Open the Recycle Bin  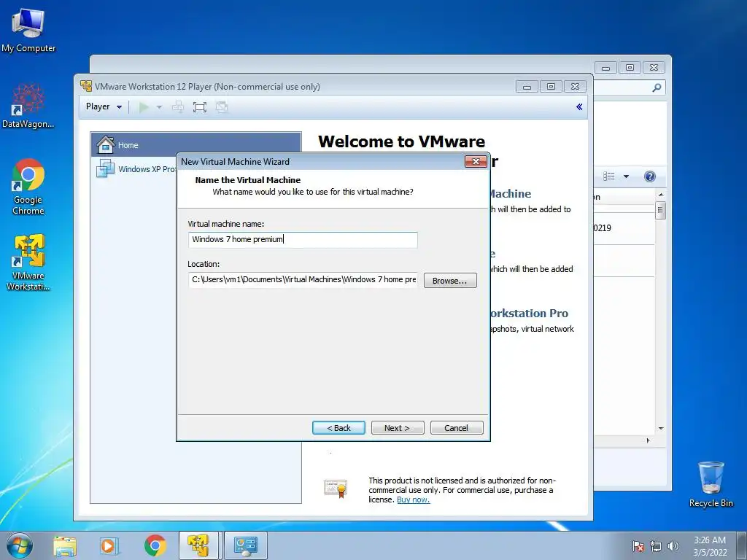[711, 484]
